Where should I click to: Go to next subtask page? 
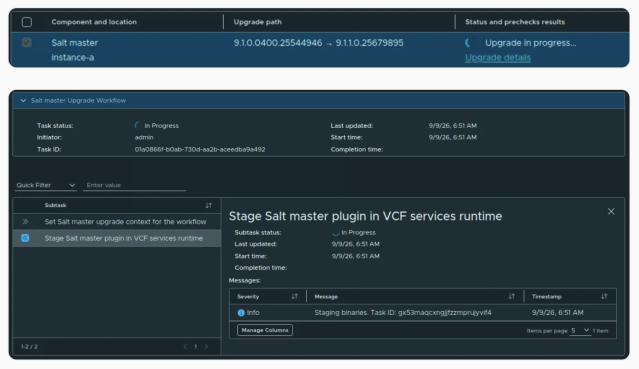[206, 347]
